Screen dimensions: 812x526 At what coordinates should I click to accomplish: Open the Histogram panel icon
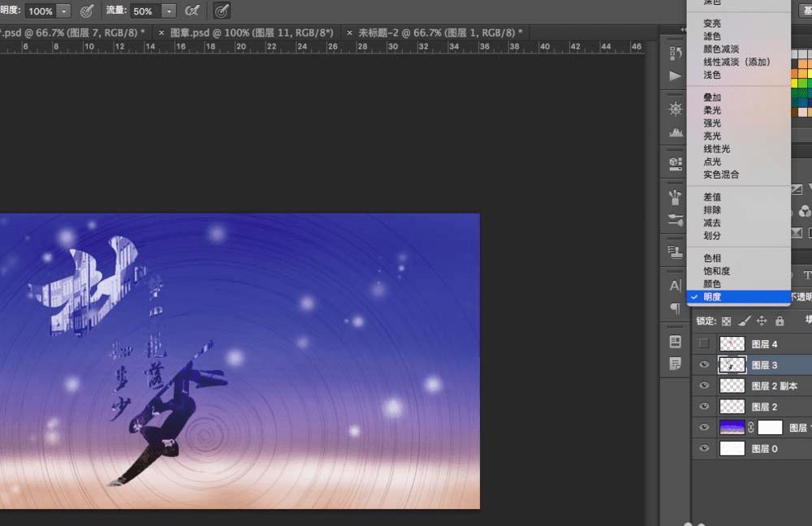(676, 132)
